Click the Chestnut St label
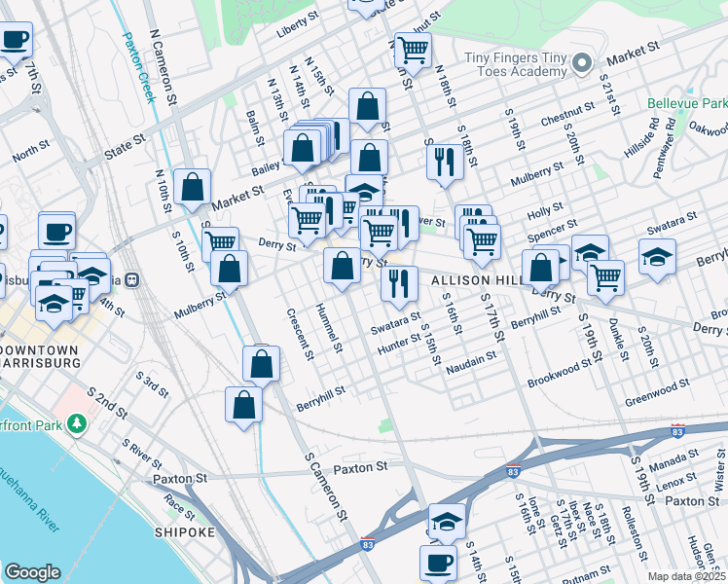This screenshot has width=728, height=584. click(567, 114)
